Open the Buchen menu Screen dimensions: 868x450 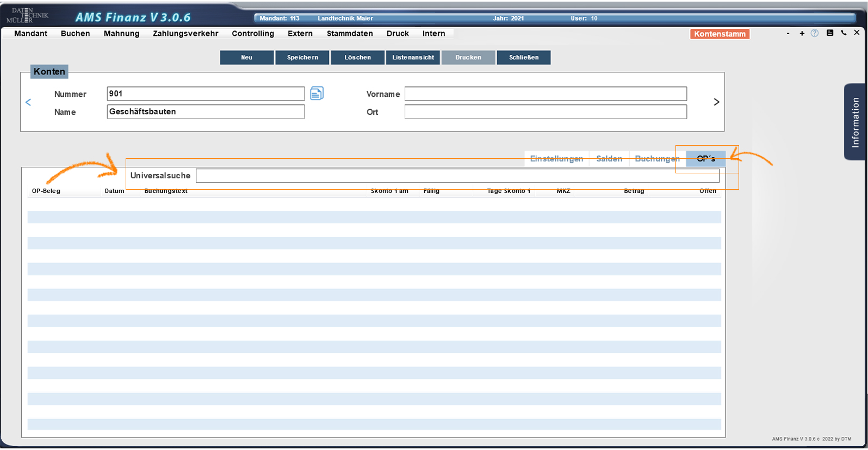pyautogui.click(x=75, y=34)
